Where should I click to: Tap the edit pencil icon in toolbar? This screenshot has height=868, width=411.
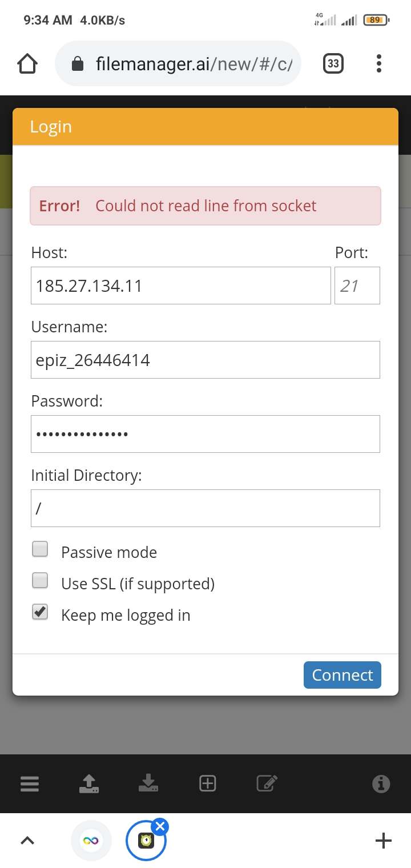point(267,783)
